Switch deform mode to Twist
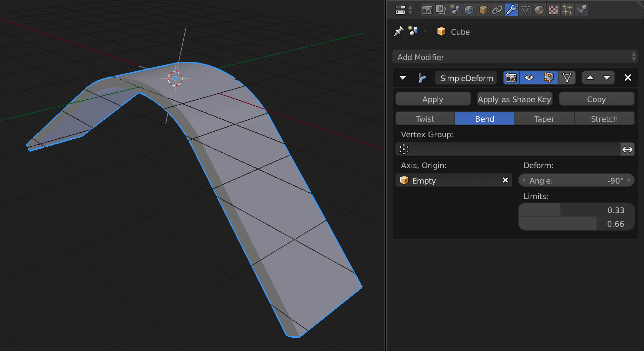Viewport: 644px width, 351px height. point(425,119)
